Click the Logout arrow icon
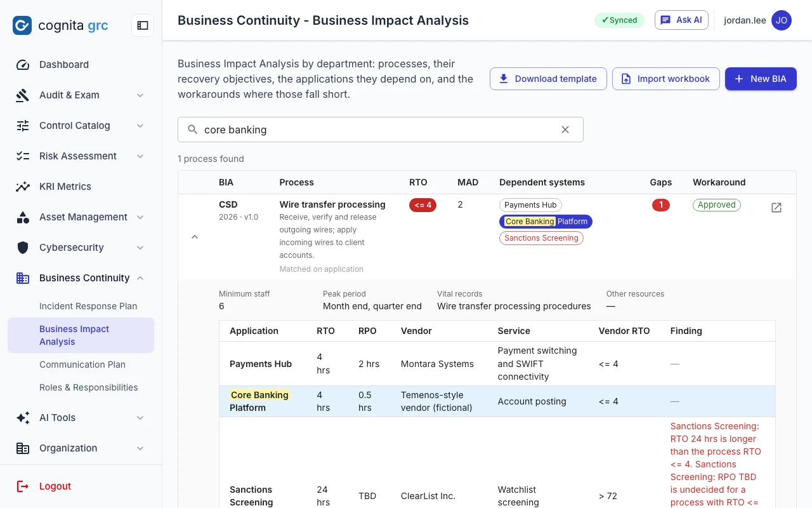Viewport: 812px width, 508px height. pos(23,486)
